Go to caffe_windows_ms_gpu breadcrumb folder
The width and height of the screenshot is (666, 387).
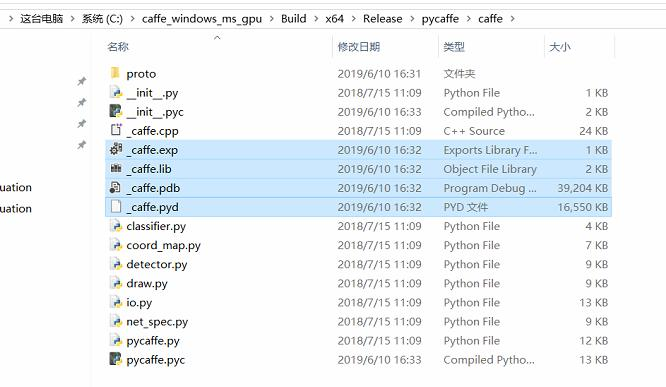pyautogui.click(x=202, y=19)
